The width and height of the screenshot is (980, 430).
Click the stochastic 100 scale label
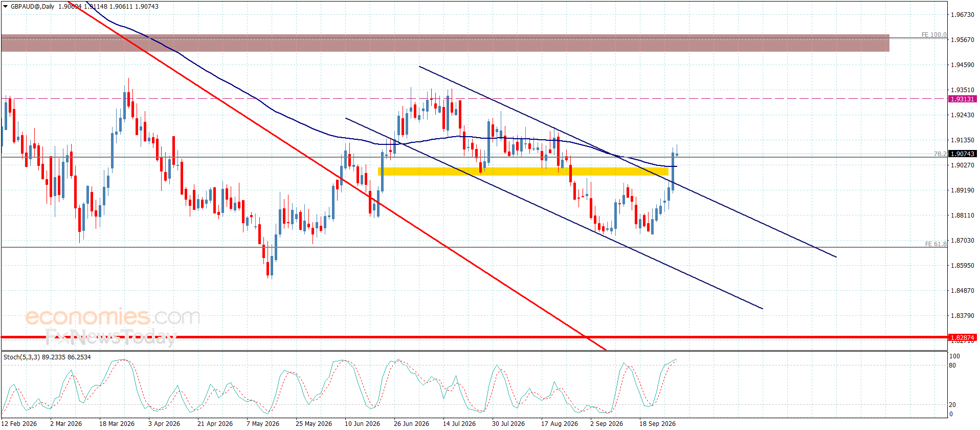click(954, 356)
